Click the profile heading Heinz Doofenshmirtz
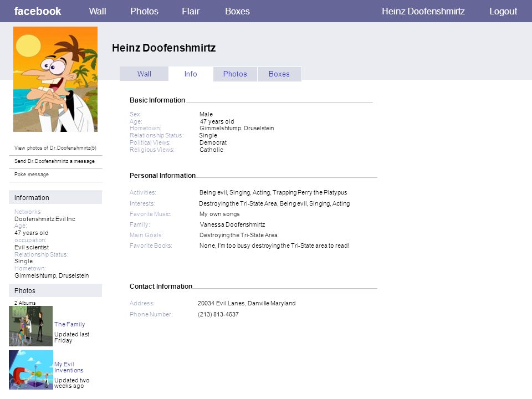 164,48
